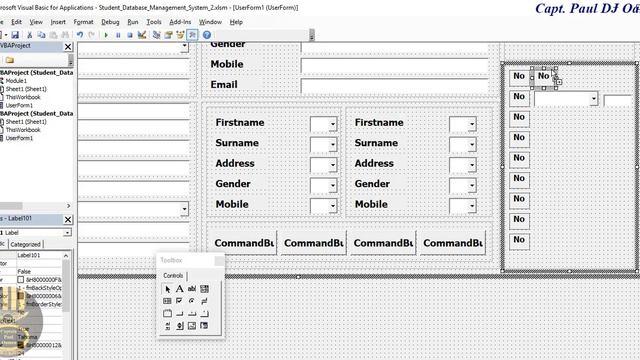Click the Reset (stop) icon in the toolbar
Image resolution: width=640 pixels, height=360 pixels.
pyautogui.click(x=130, y=35)
